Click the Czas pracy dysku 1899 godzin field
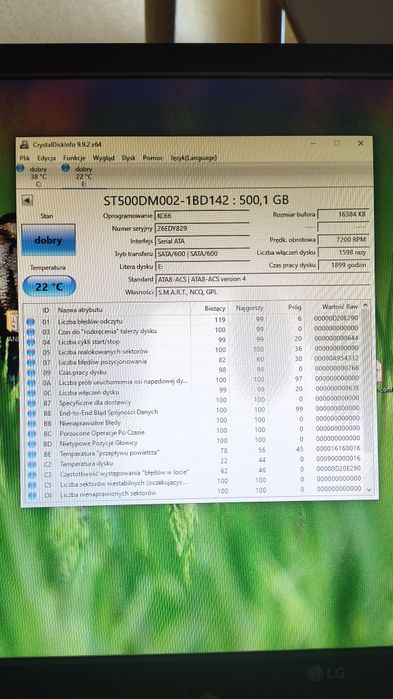This screenshot has width=393, height=699. pos(344,265)
